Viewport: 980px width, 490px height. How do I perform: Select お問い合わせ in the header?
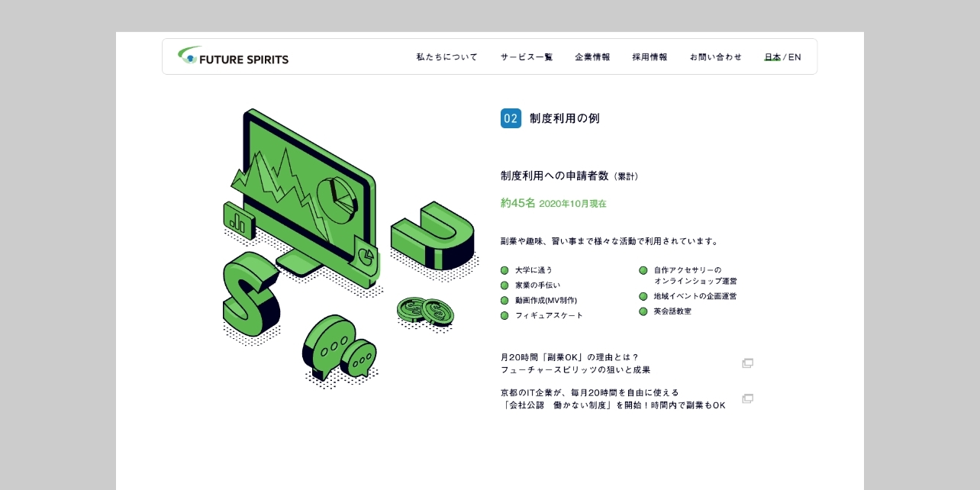(x=715, y=57)
